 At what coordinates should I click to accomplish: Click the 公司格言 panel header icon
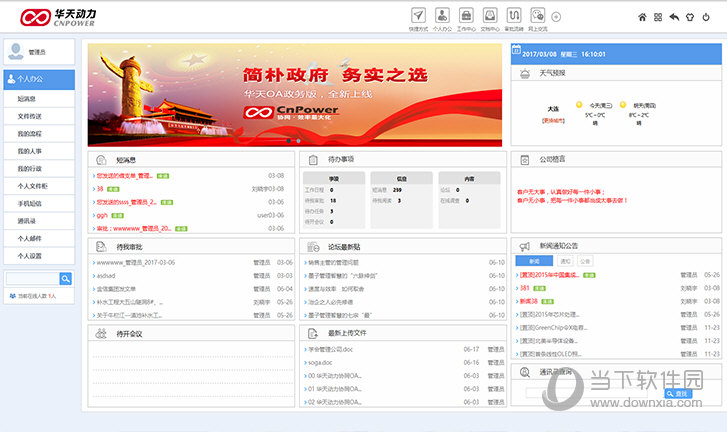tap(525, 159)
